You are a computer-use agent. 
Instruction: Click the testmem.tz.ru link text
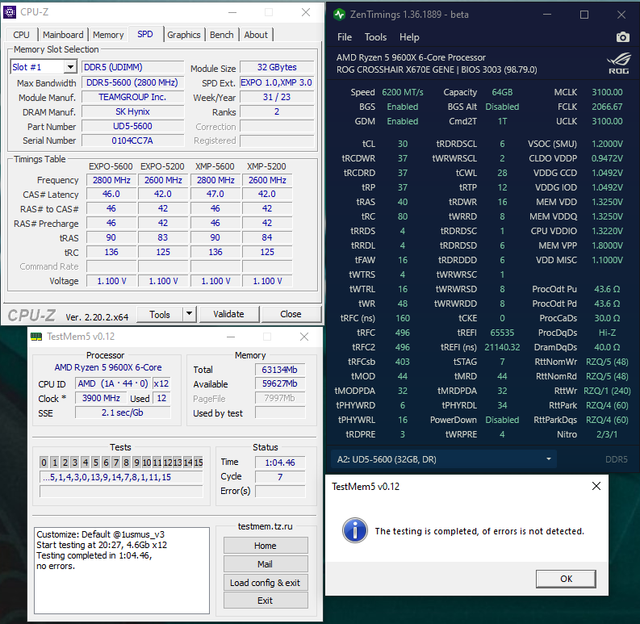click(x=265, y=526)
